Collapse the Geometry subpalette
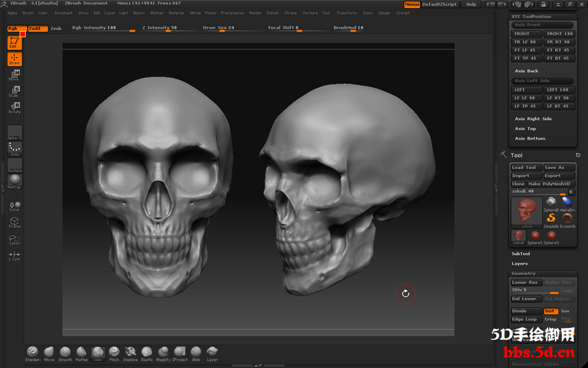 [x=524, y=273]
